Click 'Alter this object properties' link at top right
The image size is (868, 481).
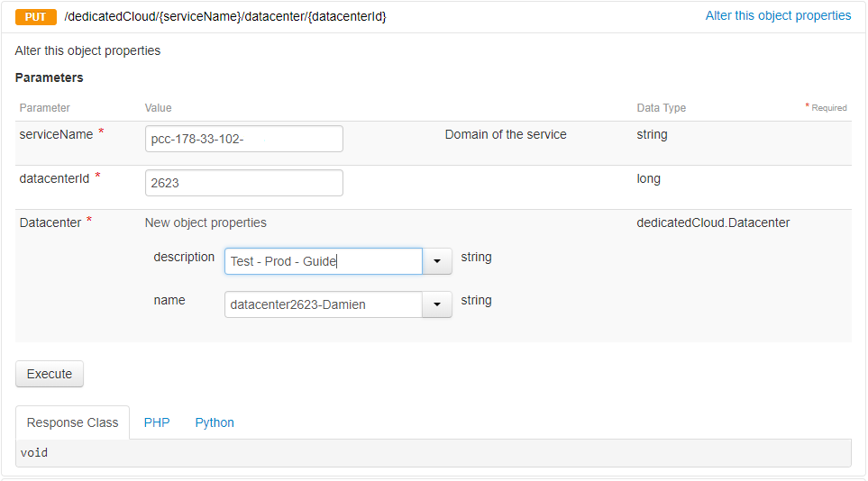[778, 15]
